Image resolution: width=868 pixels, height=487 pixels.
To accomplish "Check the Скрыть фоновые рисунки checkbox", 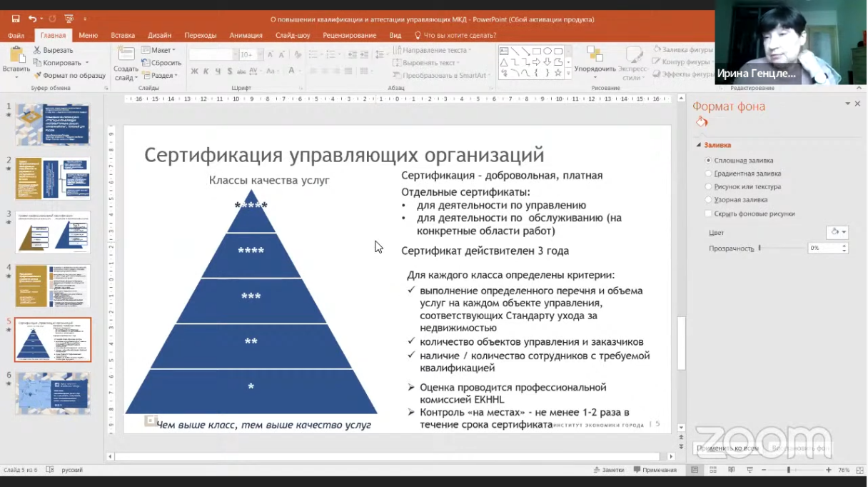I will click(x=708, y=214).
